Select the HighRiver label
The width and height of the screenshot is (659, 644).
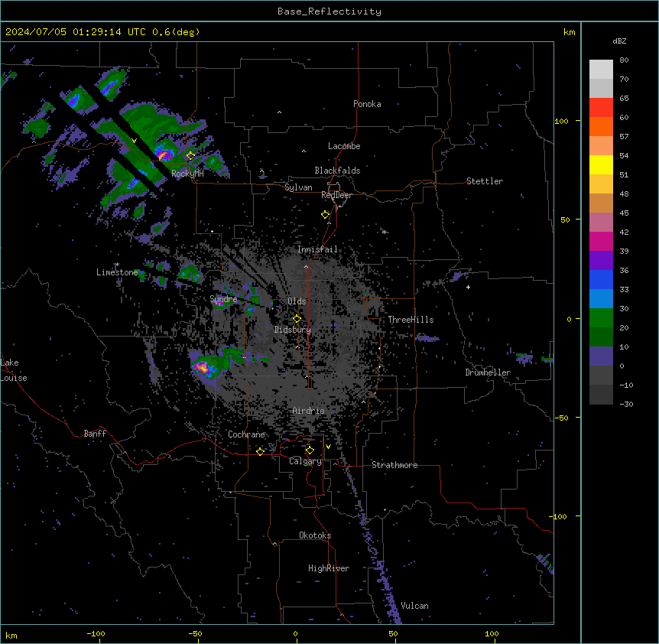329,568
